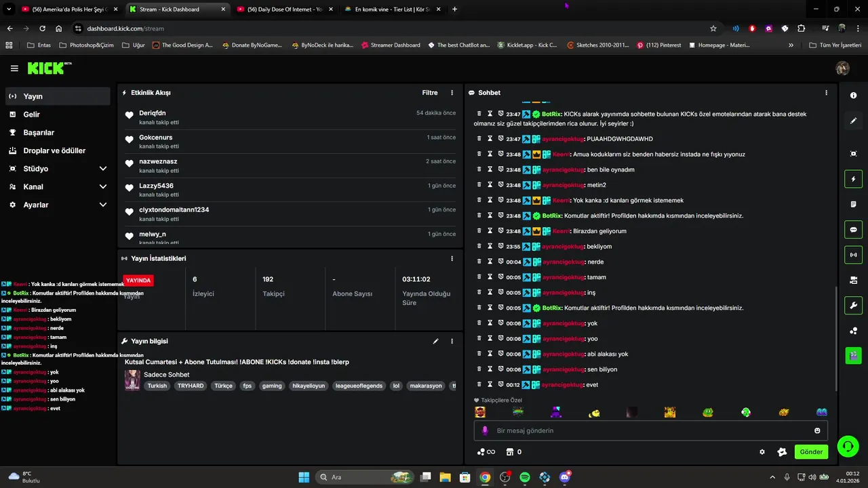Click the Gokcenurs follower entry
The image size is (868, 488).
click(290, 141)
